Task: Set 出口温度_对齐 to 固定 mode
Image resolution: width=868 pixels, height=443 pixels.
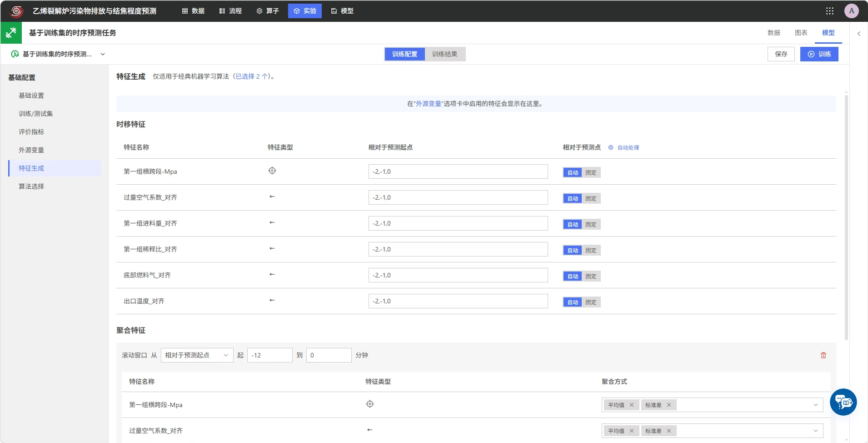Action: (591, 302)
